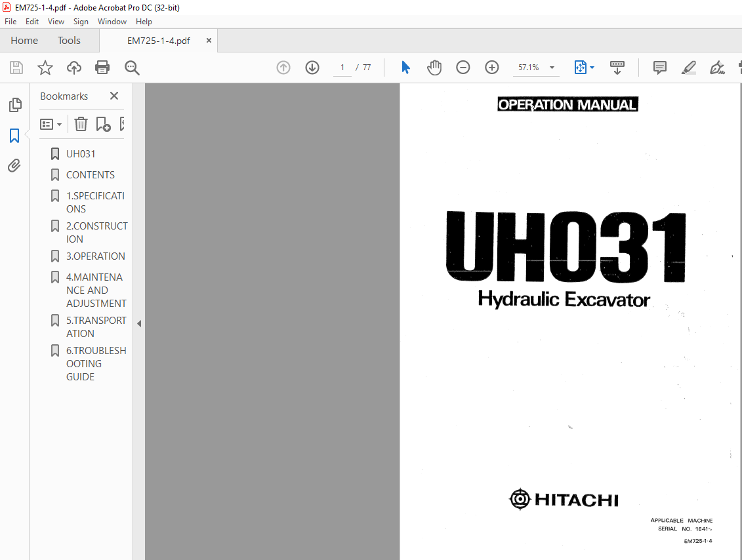Click the 57.1% zoom value field
Image resolution: width=742 pixels, height=560 pixels.
529,68
